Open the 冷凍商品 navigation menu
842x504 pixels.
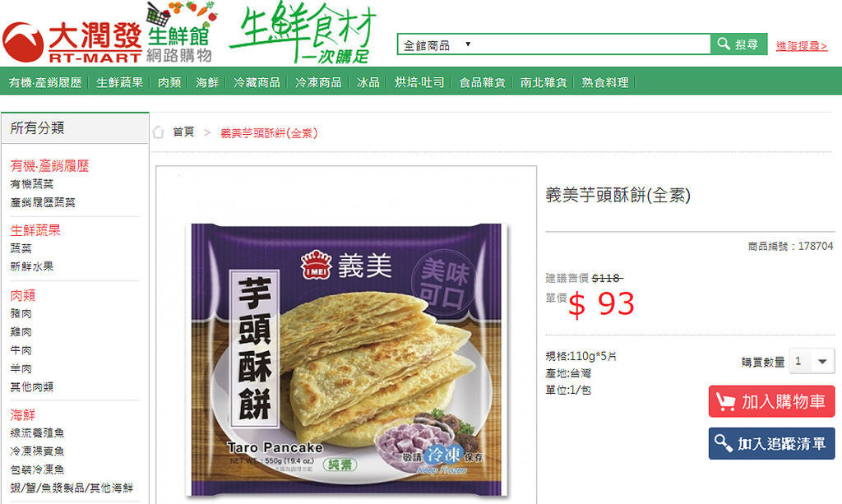click(x=318, y=82)
